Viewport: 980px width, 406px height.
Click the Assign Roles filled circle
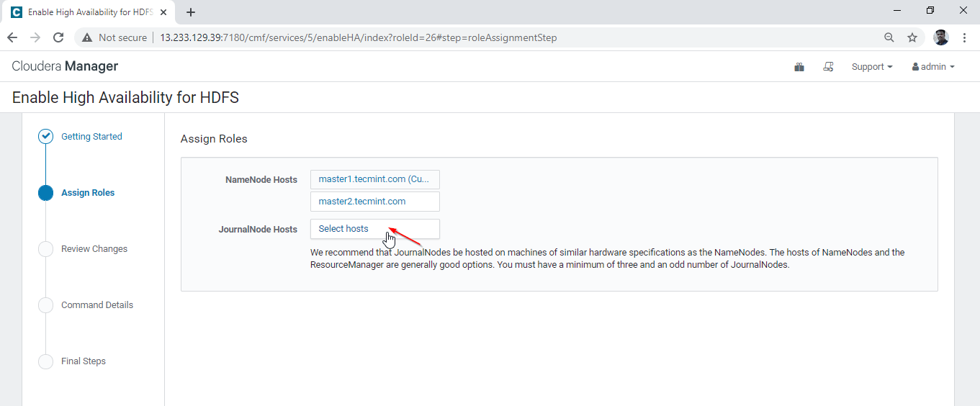pos(45,192)
